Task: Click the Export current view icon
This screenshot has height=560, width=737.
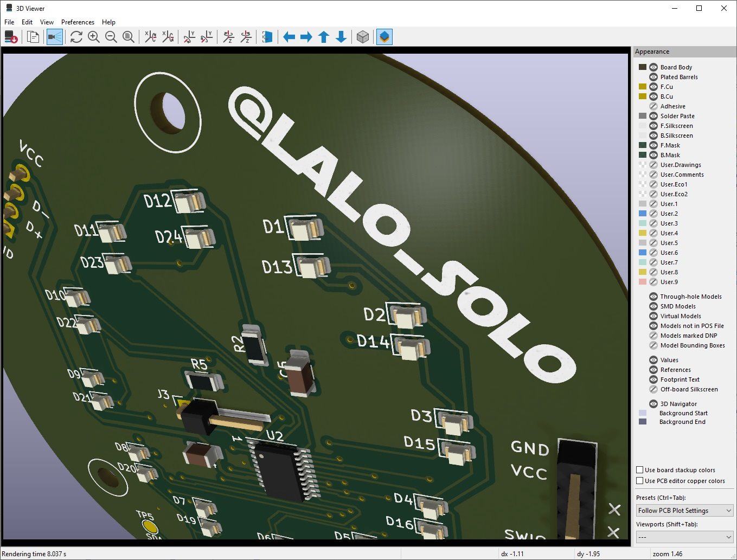Action: [x=11, y=37]
